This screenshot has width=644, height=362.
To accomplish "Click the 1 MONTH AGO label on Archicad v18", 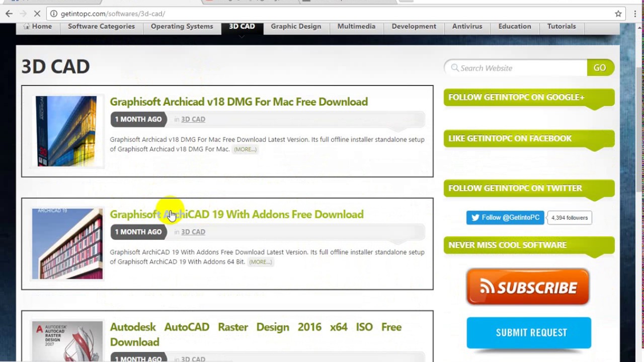I will coord(138,119).
